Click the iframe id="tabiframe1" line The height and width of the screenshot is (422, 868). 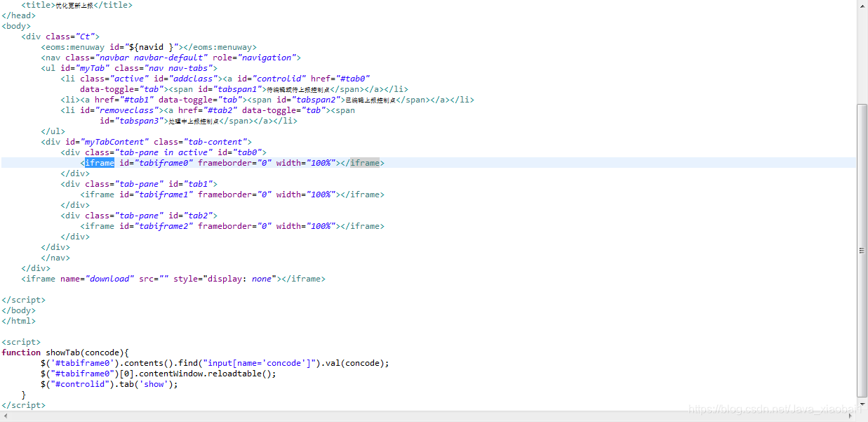tap(232, 194)
